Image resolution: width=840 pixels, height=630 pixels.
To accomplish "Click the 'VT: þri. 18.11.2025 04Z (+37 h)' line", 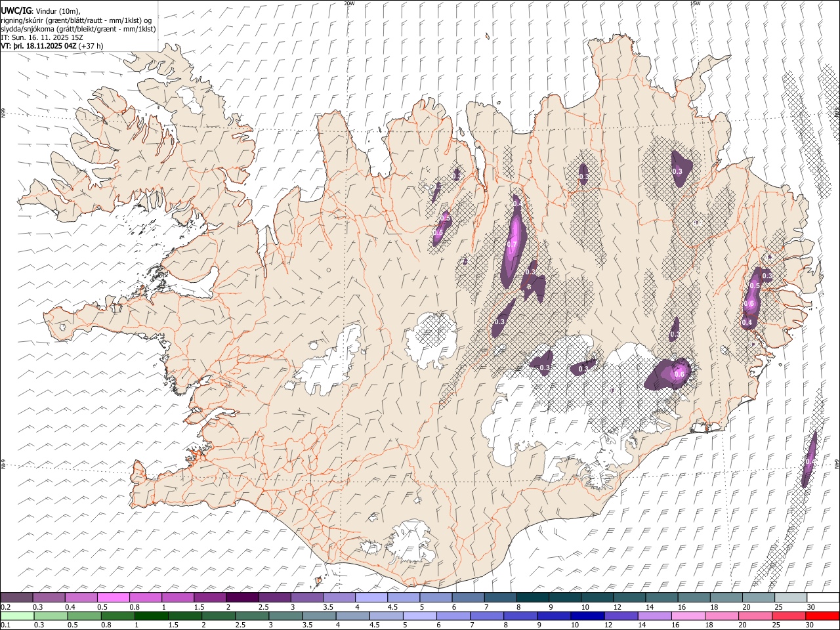I will [x=52, y=46].
